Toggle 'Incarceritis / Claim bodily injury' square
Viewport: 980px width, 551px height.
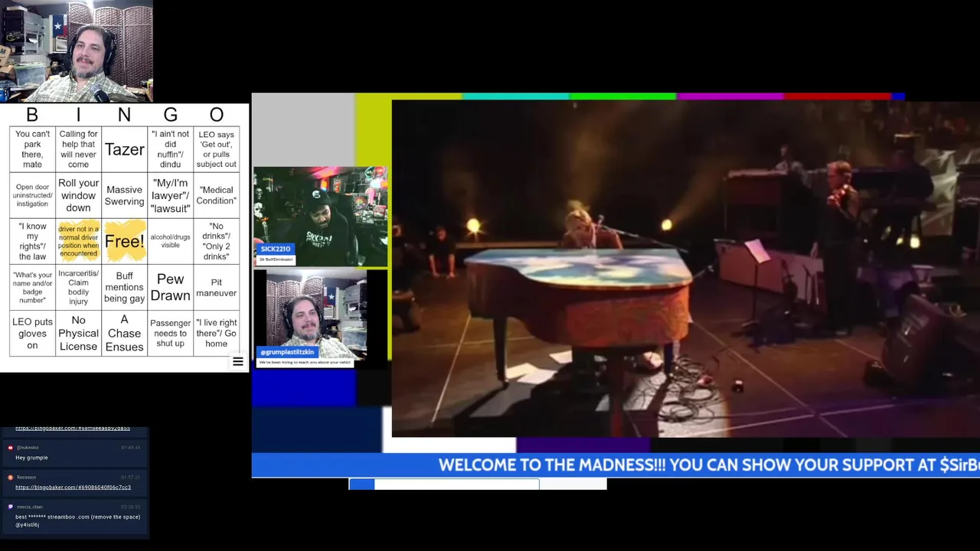[78, 287]
